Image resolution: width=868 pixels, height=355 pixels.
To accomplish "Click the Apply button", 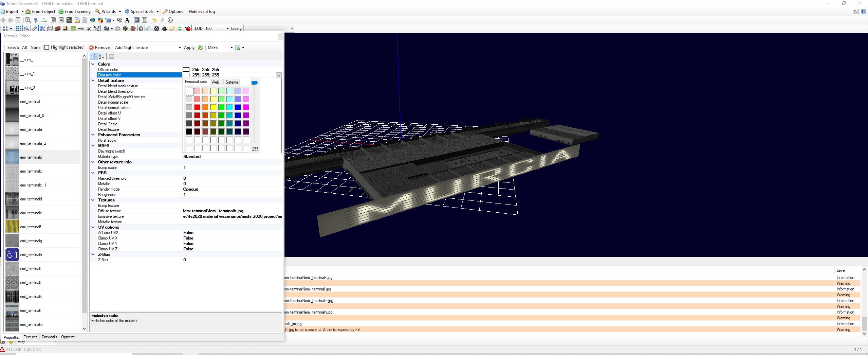I will pyautogui.click(x=189, y=48).
